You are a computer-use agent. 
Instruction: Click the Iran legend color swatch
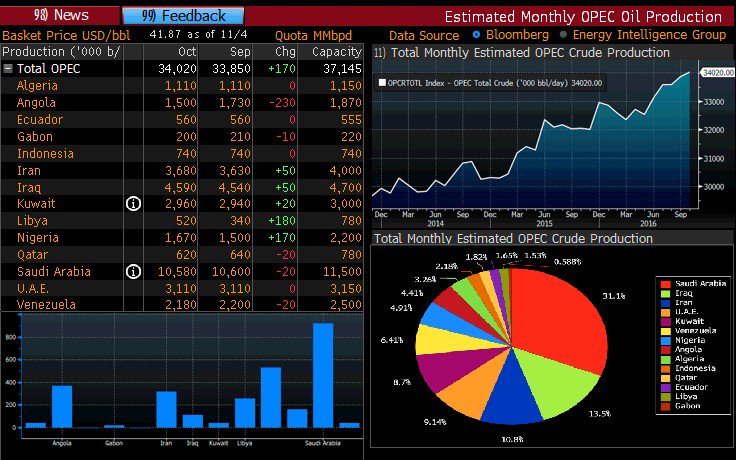click(x=665, y=303)
